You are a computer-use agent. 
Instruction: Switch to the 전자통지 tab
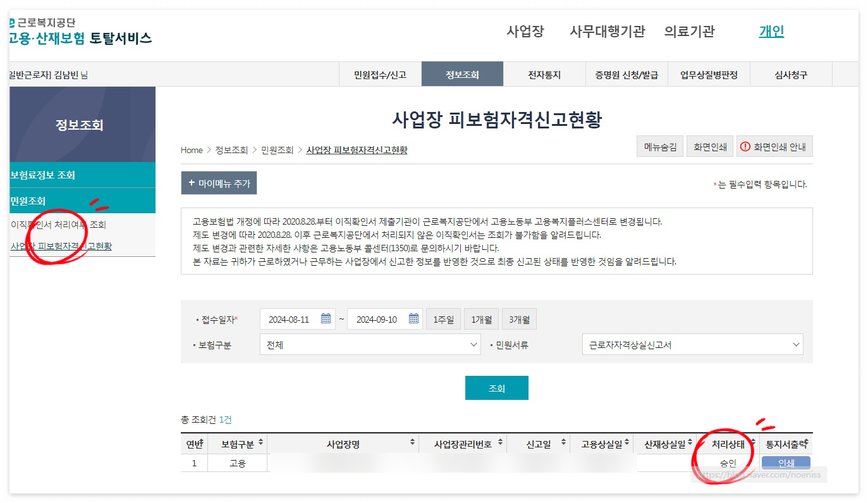click(x=543, y=73)
